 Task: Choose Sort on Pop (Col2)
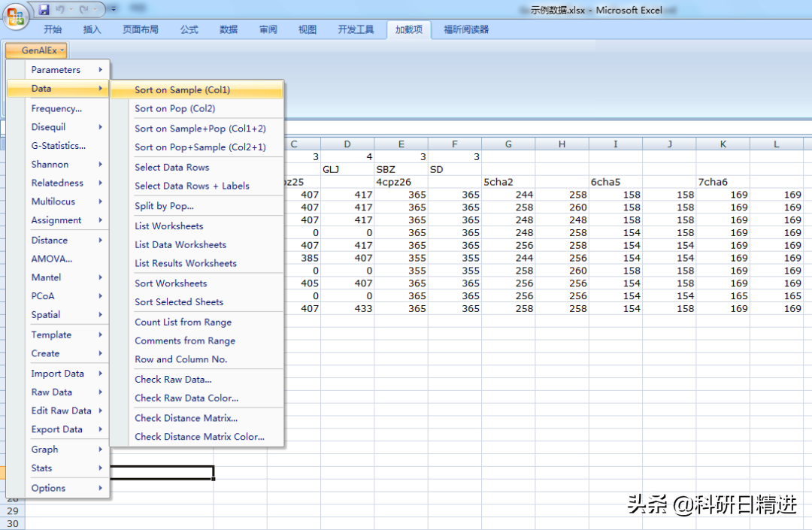coord(197,109)
